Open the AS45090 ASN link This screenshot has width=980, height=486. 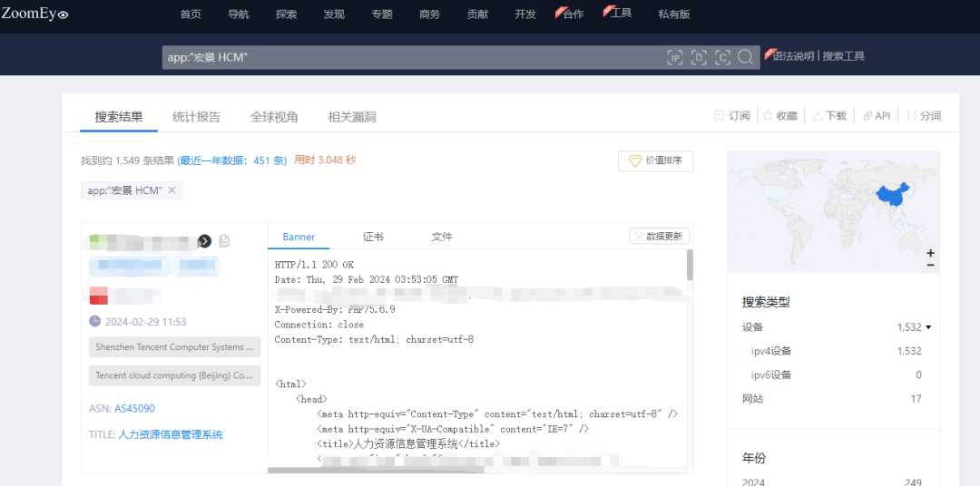point(134,409)
